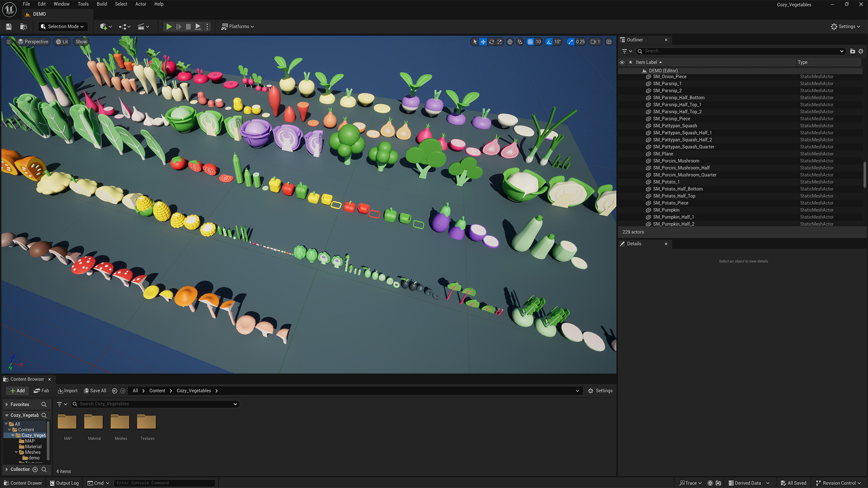Open the Meshes folder thumbnail
The height and width of the screenshot is (488, 868).
tap(120, 422)
